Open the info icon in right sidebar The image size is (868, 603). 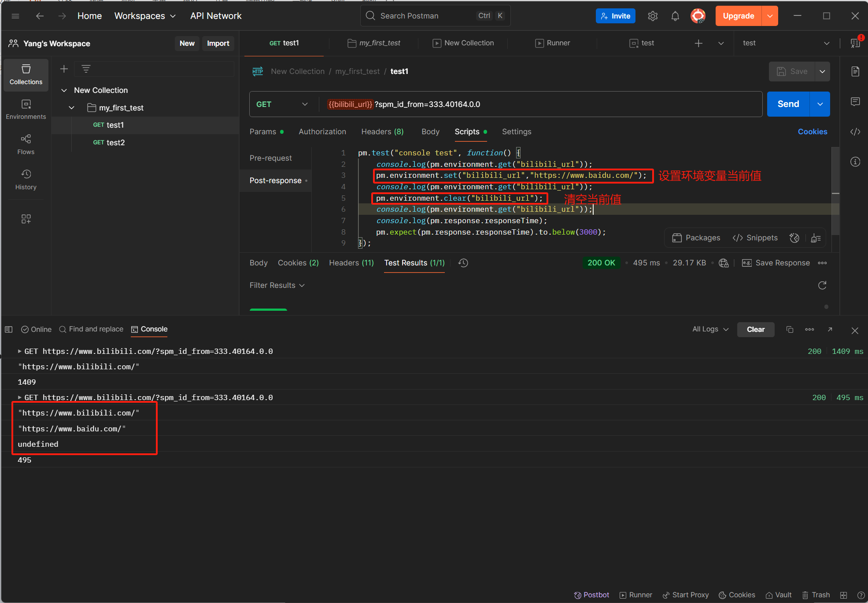click(855, 162)
